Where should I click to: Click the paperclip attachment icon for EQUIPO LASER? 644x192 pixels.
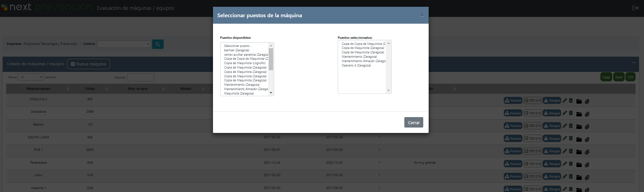pos(587,139)
